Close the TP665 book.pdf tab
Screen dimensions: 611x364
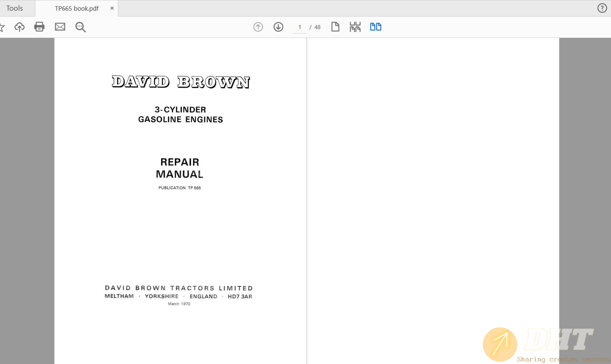tap(112, 8)
